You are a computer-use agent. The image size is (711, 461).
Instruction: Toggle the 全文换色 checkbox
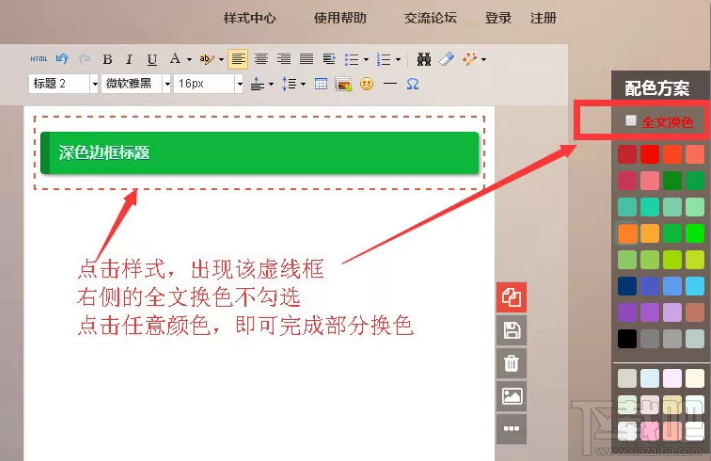tap(630, 121)
